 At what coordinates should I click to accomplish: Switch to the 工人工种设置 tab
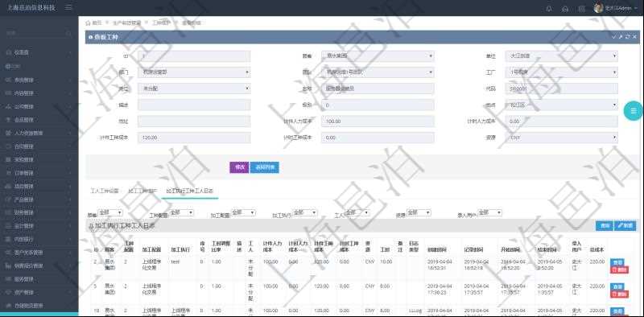coord(105,191)
